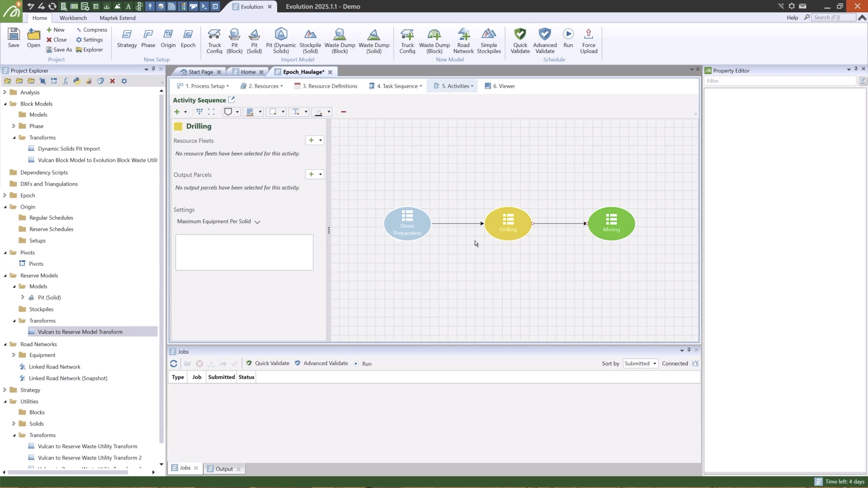Open the node fill color picker dropdown

point(260,112)
